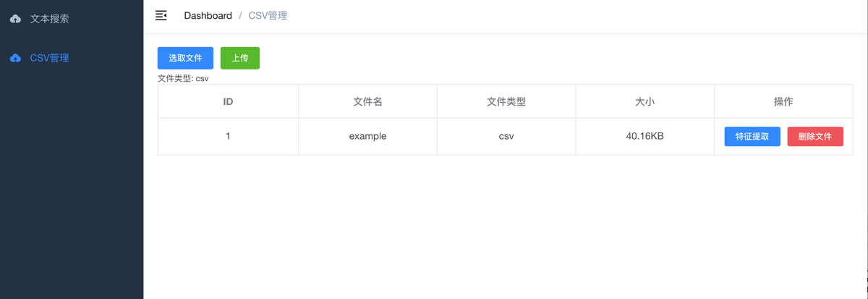This screenshot has width=868, height=299.
Task: Click the csv file type cell in table
Action: coord(506,136)
